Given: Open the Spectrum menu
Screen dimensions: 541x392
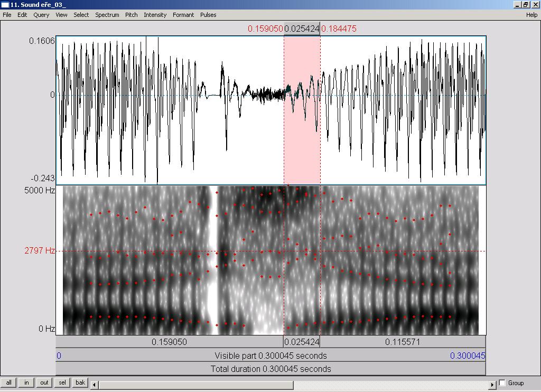Looking at the screenshot, I should tap(107, 15).
